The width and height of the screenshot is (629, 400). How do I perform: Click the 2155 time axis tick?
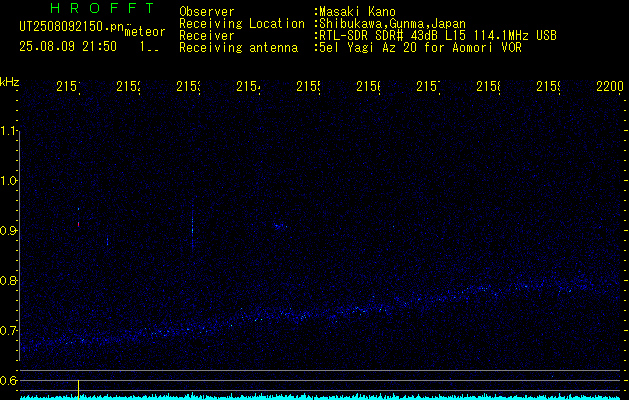(x=308, y=86)
